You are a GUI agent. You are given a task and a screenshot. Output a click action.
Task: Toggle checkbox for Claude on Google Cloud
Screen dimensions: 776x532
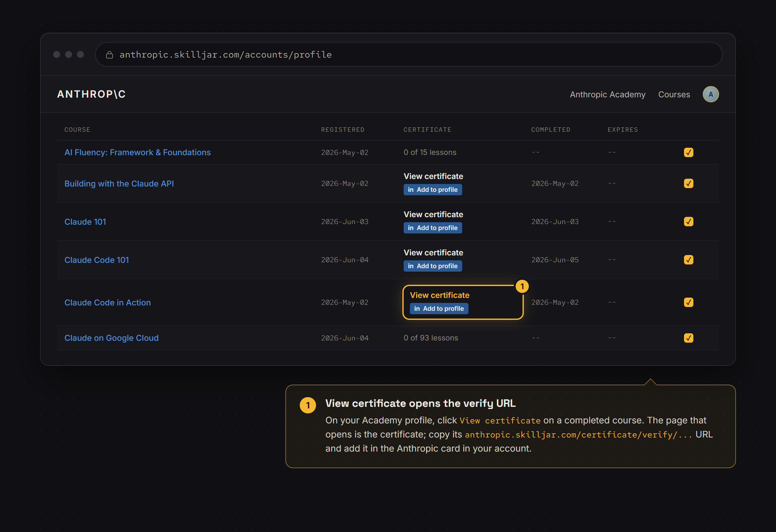[688, 338]
